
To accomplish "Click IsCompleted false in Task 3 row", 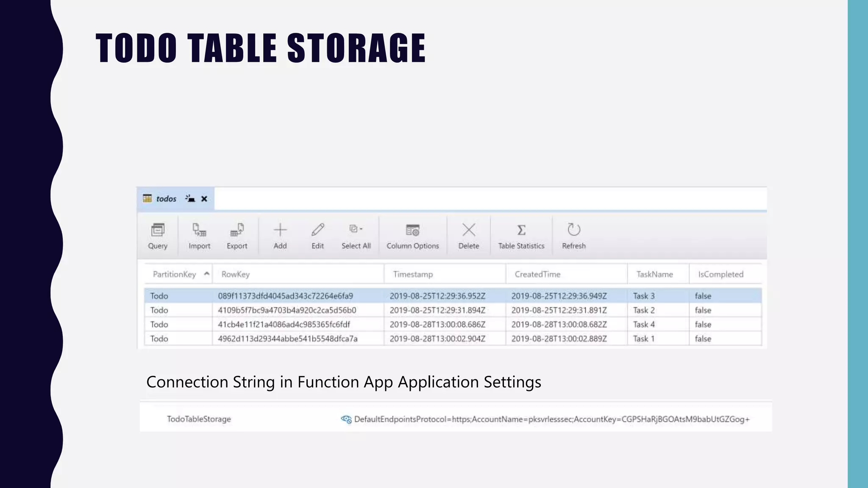I will click(x=703, y=296).
